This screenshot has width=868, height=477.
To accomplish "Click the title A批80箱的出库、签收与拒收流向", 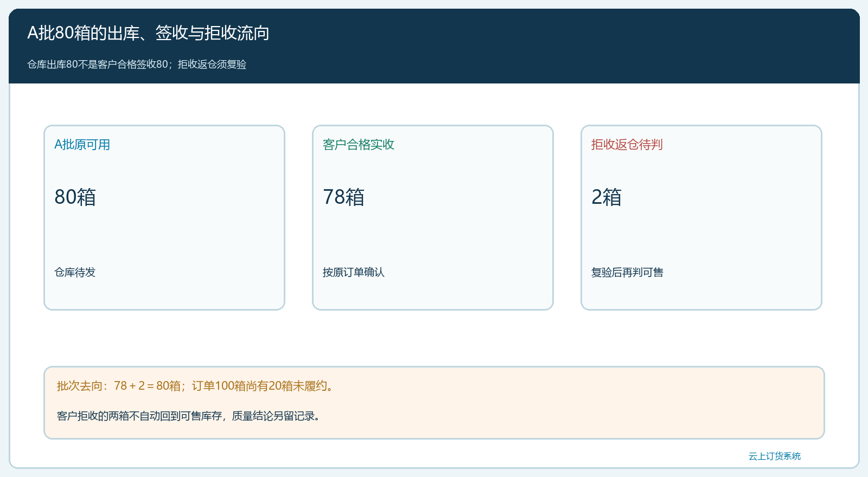I will click(x=148, y=33).
